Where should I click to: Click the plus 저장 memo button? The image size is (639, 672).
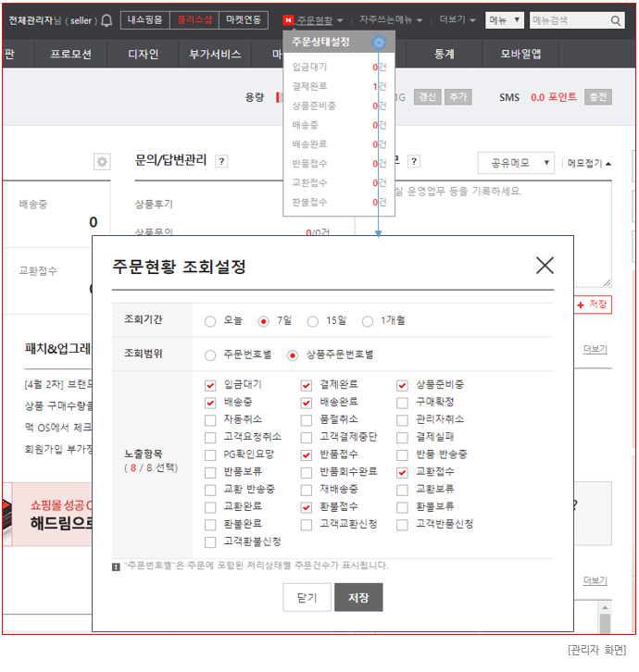click(x=593, y=305)
